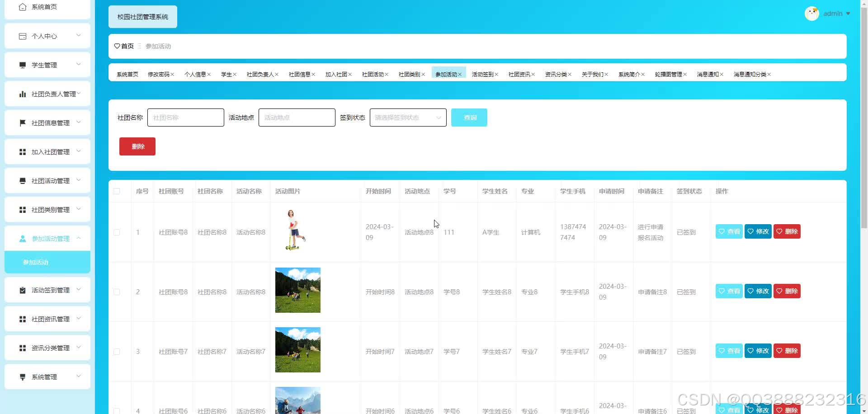Click 修改 for row 1 A学生

pos(758,231)
